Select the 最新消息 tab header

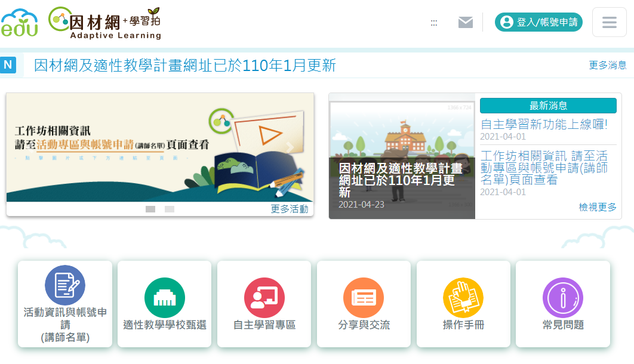[548, 106]
